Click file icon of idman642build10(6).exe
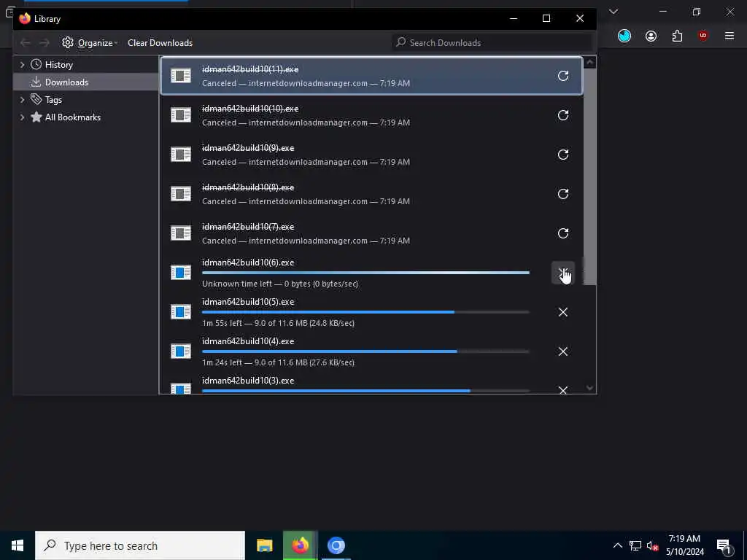This screenshot has height=560, width=747. click(x=181, y=273)
